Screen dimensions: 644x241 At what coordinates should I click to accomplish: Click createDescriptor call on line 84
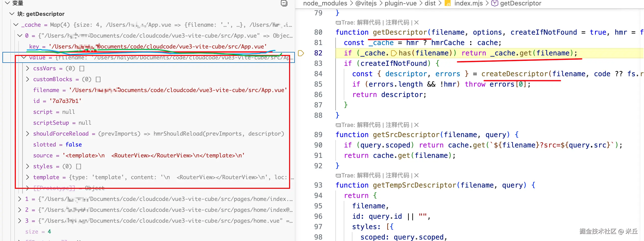click(x=515, y=74)
